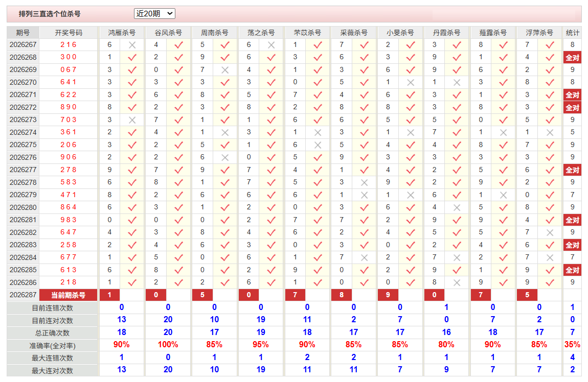
Task: Select the 周南杀号 column header
Action: pyautogui.click(x=215, y=33)
